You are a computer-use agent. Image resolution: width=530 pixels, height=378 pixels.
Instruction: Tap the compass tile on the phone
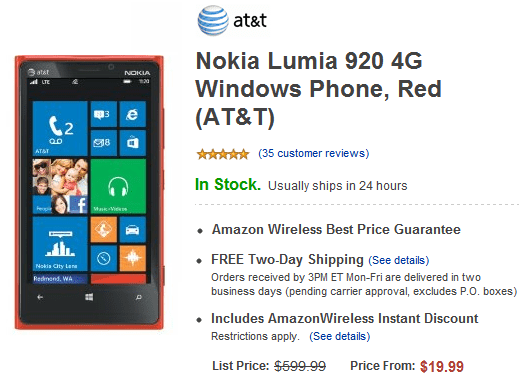104,259
